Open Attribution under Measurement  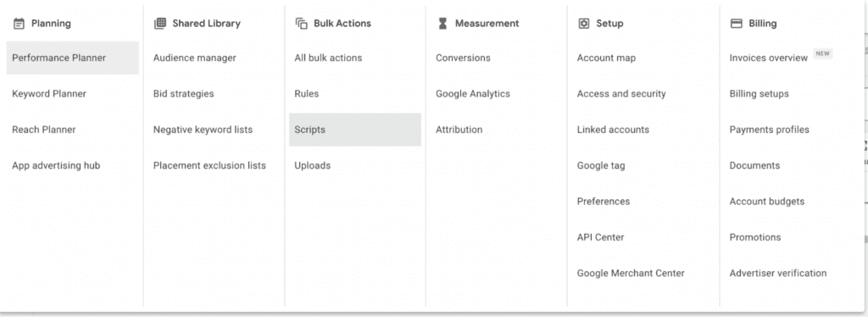pyautogui.click(x=459, y=130)
